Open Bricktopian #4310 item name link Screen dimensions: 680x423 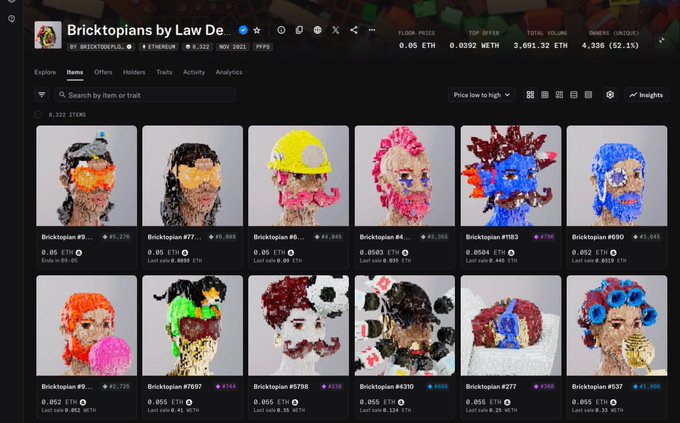[386, 387]
